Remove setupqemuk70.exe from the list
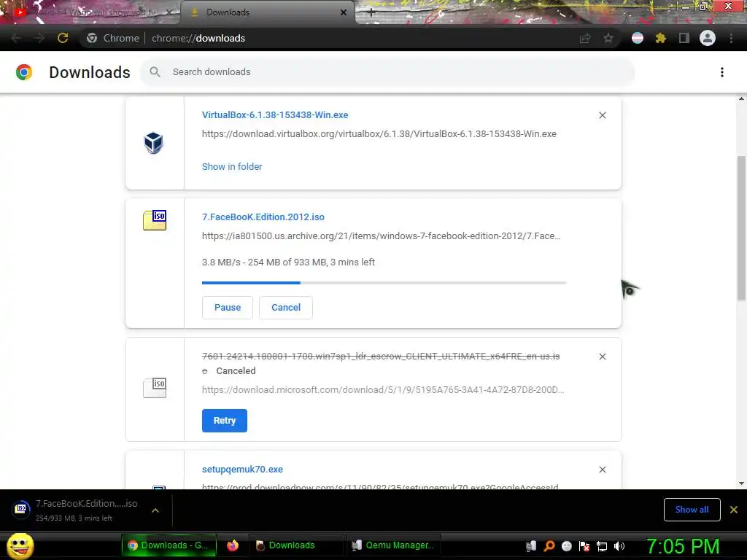 coord(603,470)
